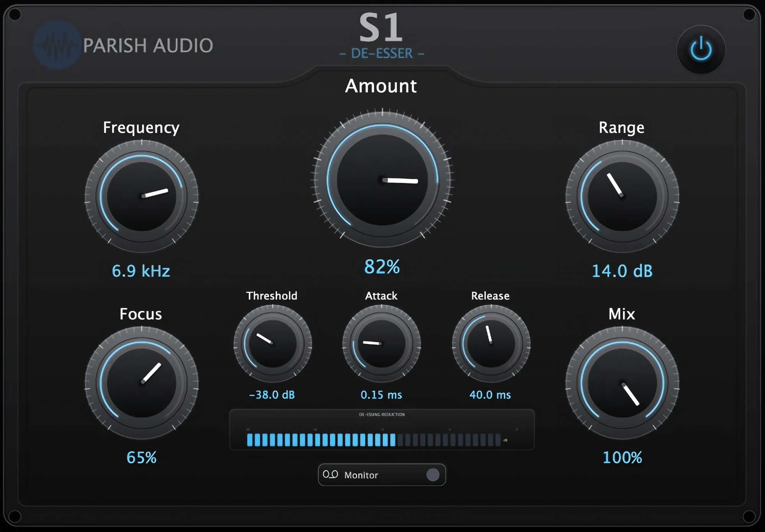Select the 40.0 ms release value
Screen dimensions: 765x532
490,395
